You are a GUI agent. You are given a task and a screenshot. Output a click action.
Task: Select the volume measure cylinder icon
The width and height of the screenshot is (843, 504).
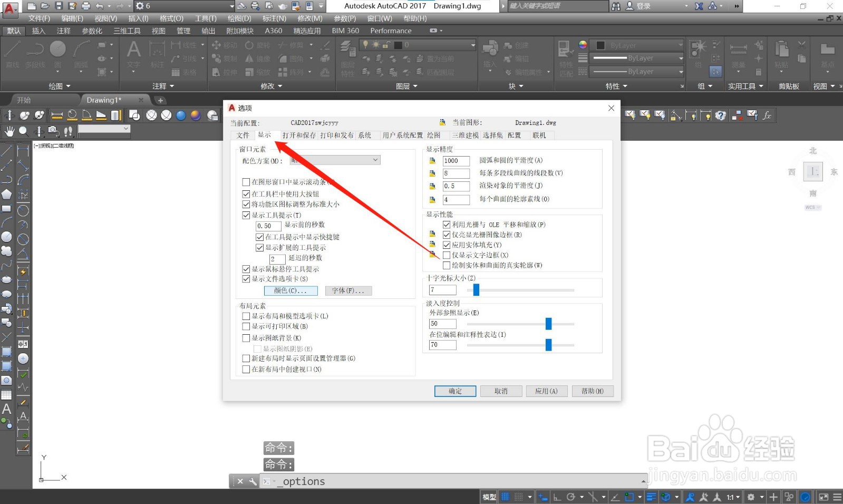point(116,115)
